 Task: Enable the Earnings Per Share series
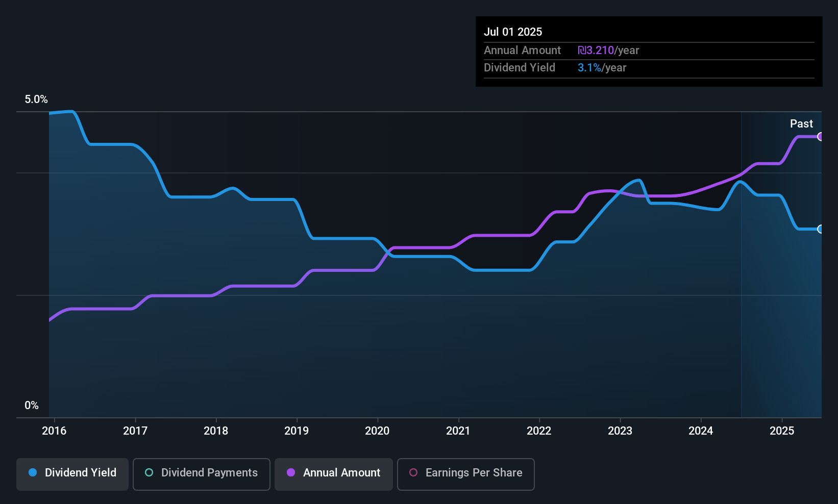466,474
